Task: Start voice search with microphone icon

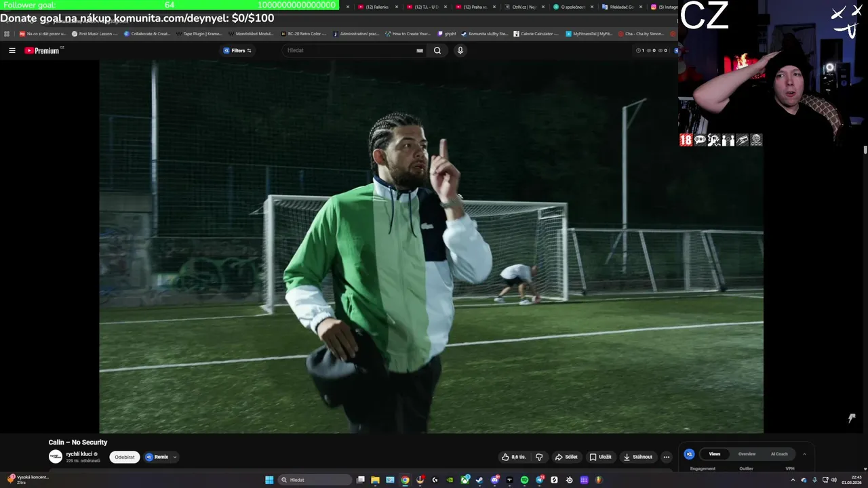Action: pyautogui.click(x=460, y=50)
